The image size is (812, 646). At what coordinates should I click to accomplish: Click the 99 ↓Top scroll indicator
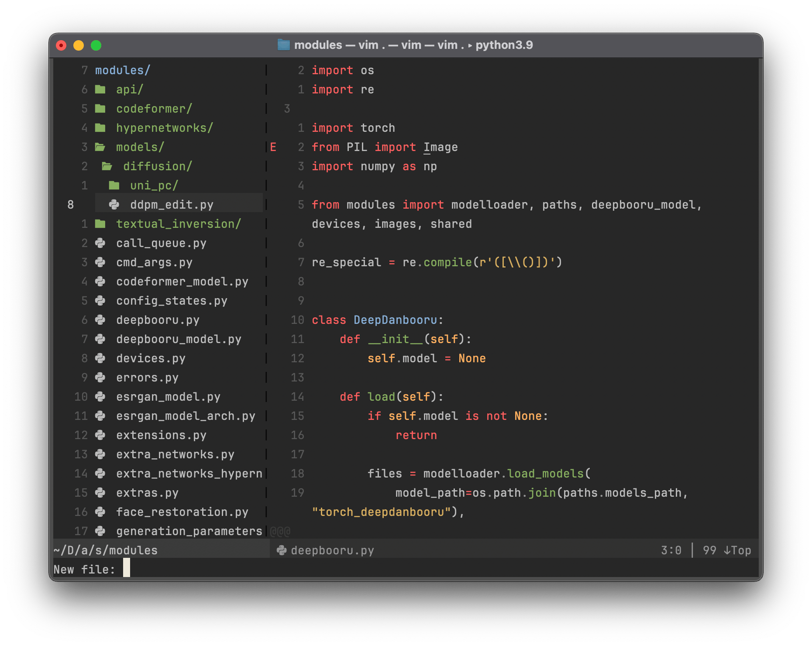pos(727,550)
